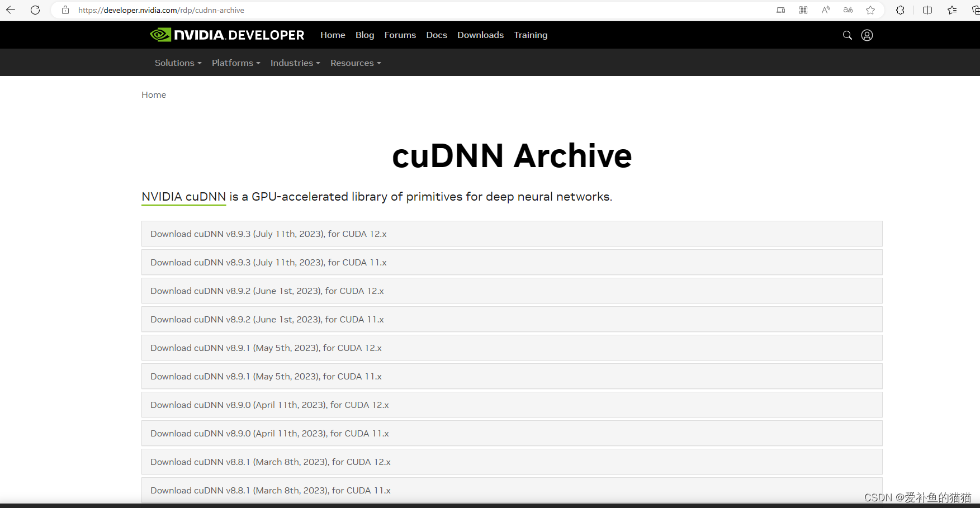Viewport: 980px width, 508px height.
Task: Click the translate page icon
Action: (x=848, y=10)
